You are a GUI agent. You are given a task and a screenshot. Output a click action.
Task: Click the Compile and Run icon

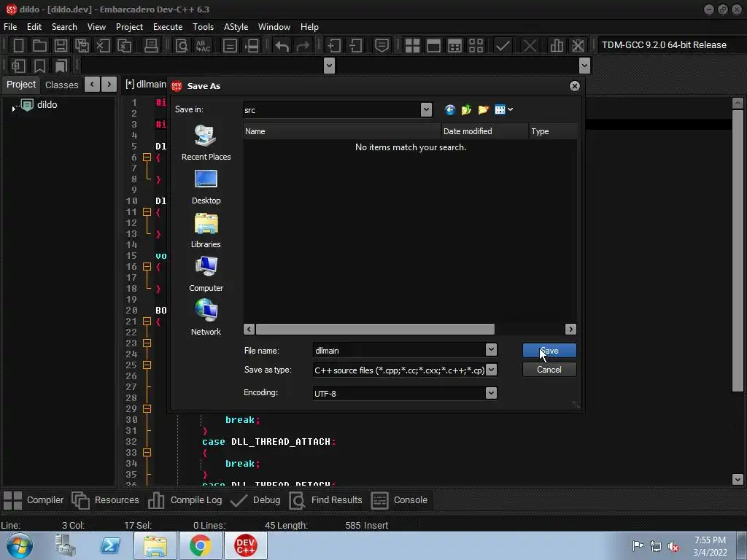[455, 46]
